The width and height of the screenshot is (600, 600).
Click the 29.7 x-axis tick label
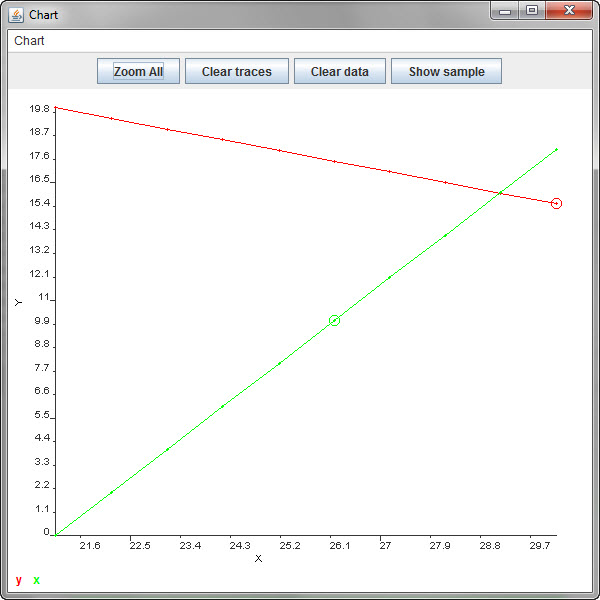(540, 546)
